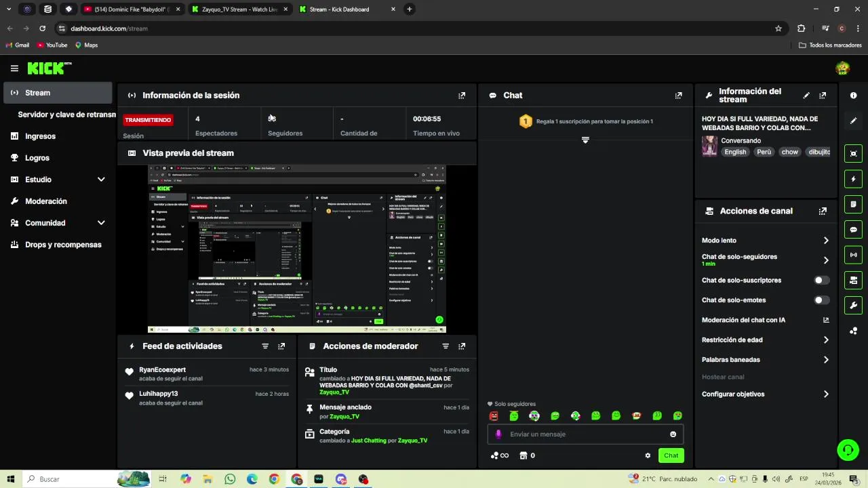Click the bubbles icon at the toolbar bottom
868x488 pixels.
tap(853, 331)
